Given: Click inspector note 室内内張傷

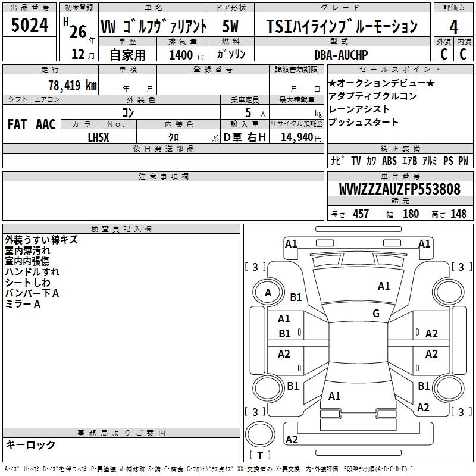Looking at the screenshot, I should click(27, 261).
